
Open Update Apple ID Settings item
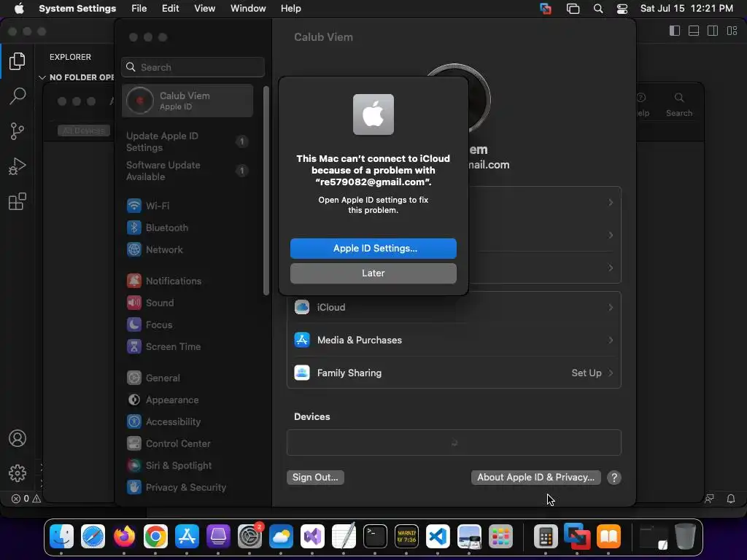tap(187, 142)
